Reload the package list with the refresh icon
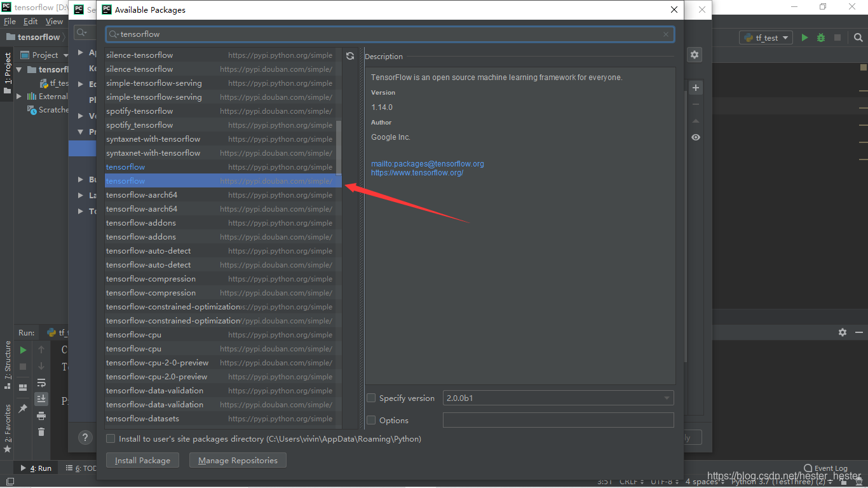 [350, 56]
